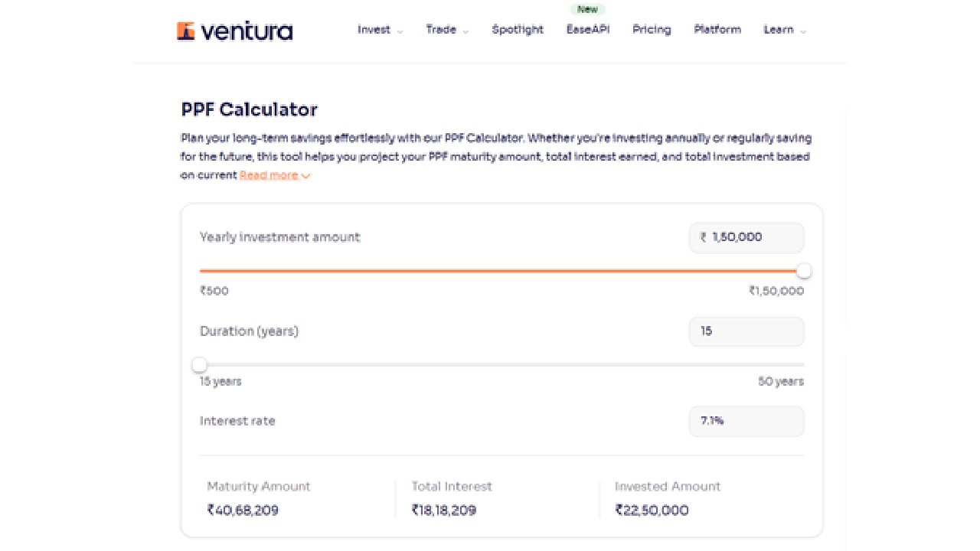The image size is (980, 551).
Task: Select Platform in the top navigation
Action: tap(717, 30)
